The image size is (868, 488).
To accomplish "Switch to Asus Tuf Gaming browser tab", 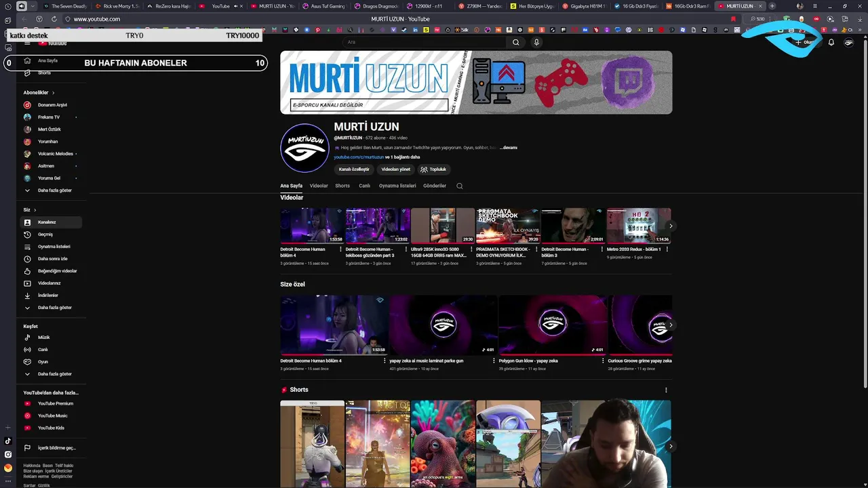I will tap(324, 6).
